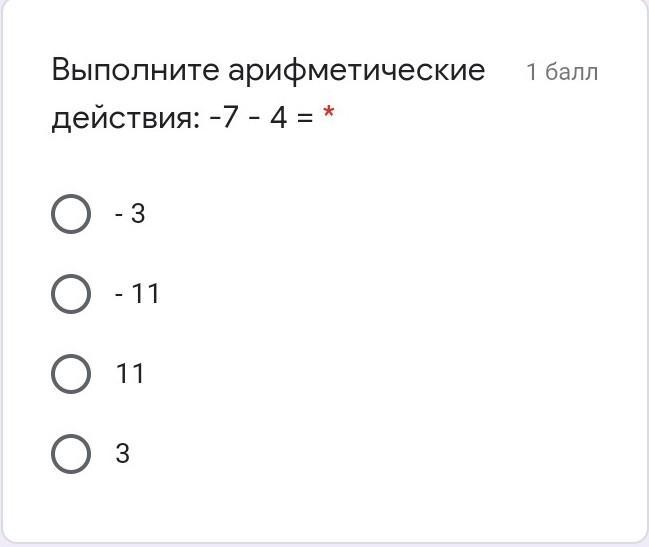Click the positive "11" option label
The height and width of the screenshot is (547, 649).
click(x=130, y=374)
